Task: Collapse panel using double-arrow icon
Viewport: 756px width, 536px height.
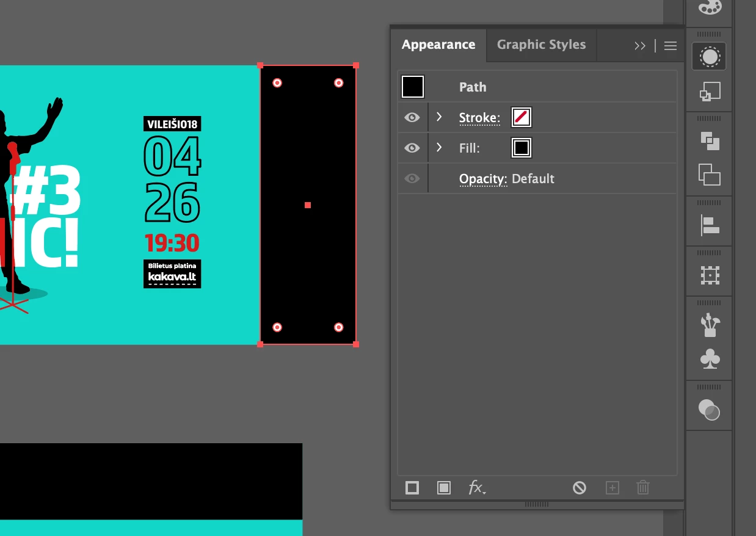Action: click(640, 46)
